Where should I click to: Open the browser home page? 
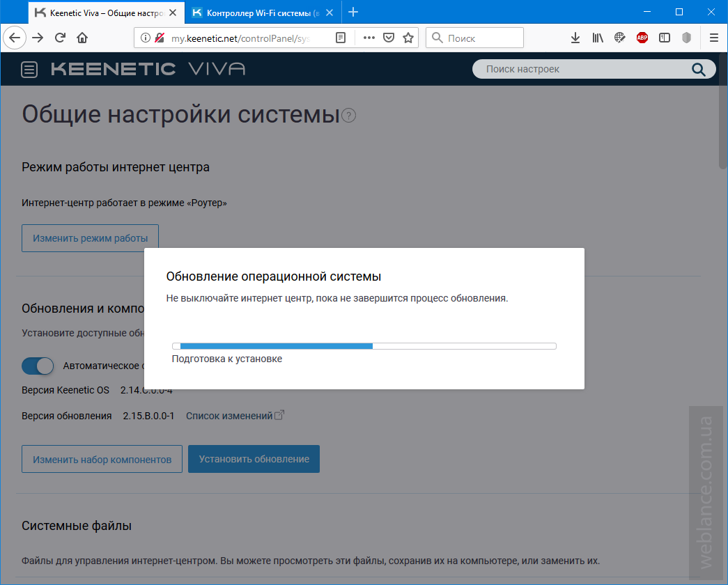click(x=82, y=38)
